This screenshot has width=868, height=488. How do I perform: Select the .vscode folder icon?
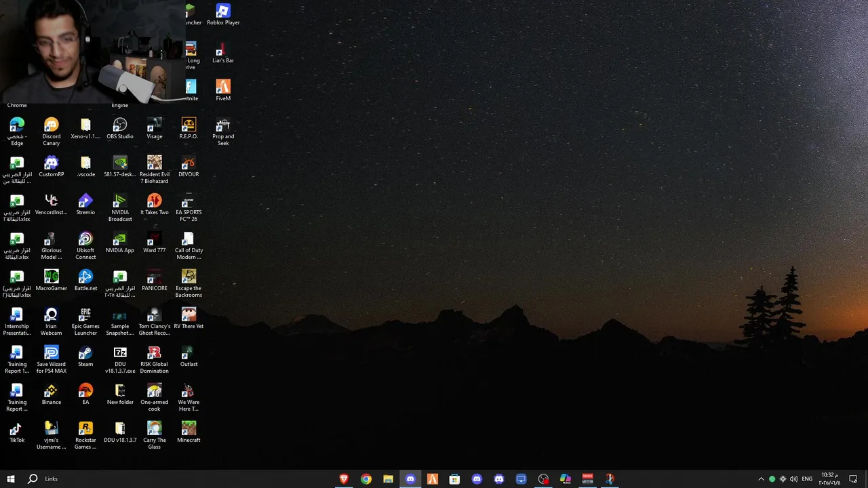pos(85,166)
